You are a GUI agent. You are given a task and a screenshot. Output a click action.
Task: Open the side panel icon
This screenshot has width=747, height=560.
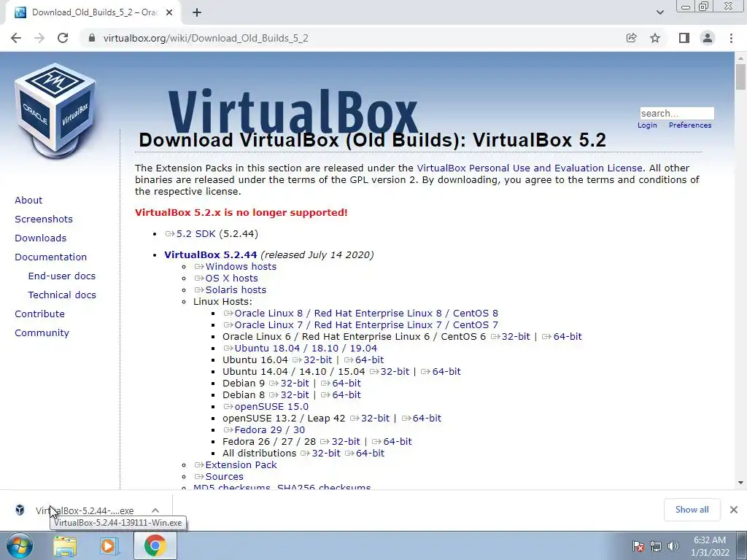[x=684, y=38]
